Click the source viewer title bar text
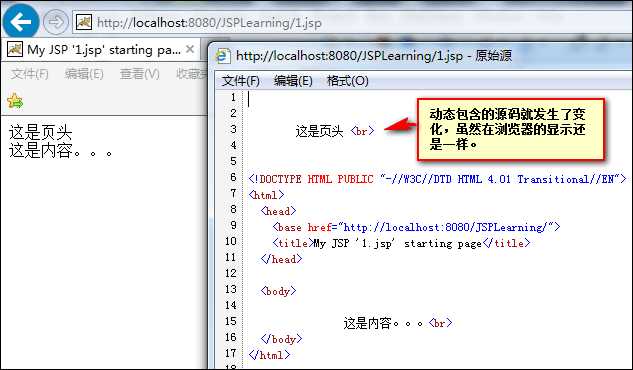The width and height of the screenshot is (633, 370). [374, 56]
